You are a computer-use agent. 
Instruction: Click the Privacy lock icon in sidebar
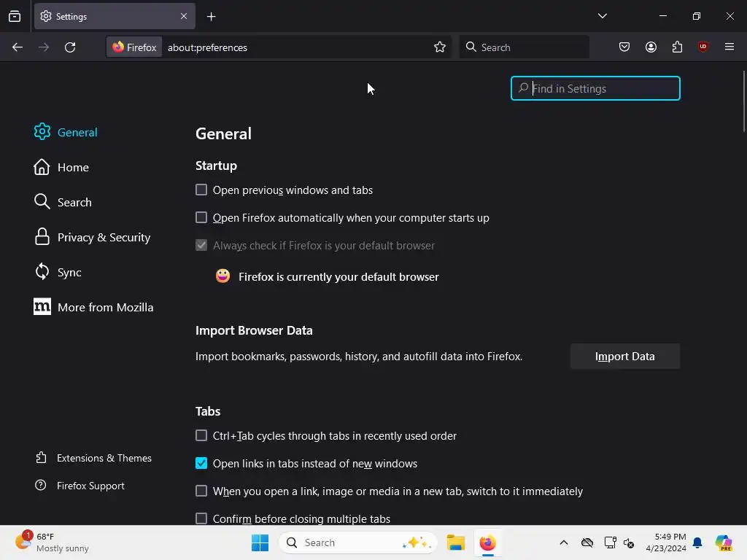pyautogui.click(x=42, y=237)
